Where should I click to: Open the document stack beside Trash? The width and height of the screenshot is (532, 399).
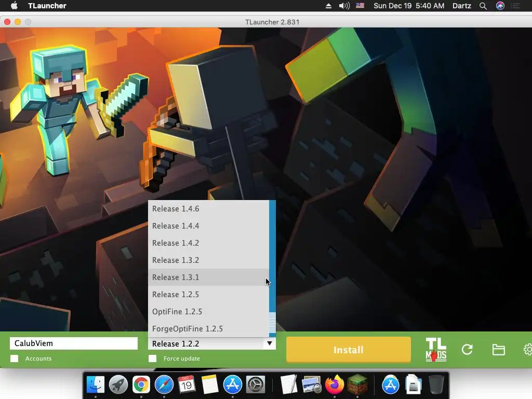tap(413, 385)
